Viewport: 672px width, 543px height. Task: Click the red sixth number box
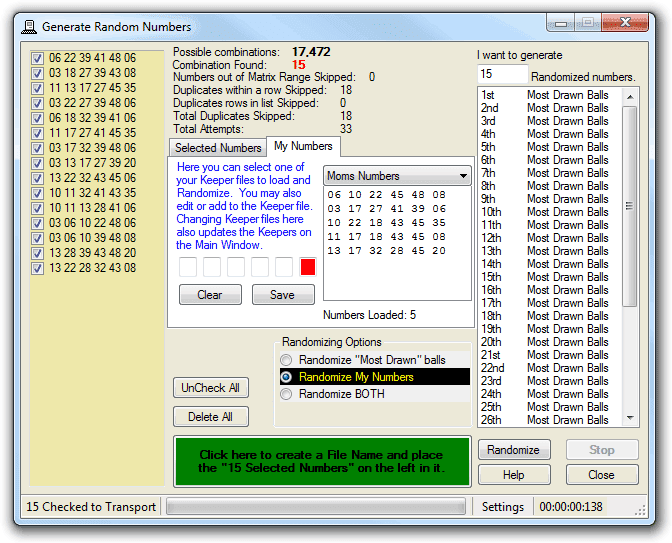(308, 267)
